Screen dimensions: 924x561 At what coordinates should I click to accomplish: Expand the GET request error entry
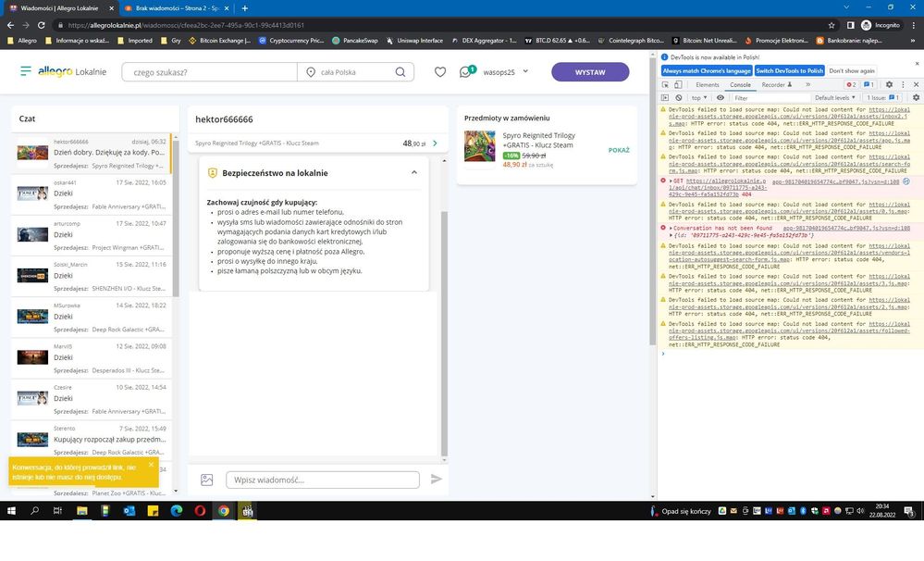[x=671, y=181]
